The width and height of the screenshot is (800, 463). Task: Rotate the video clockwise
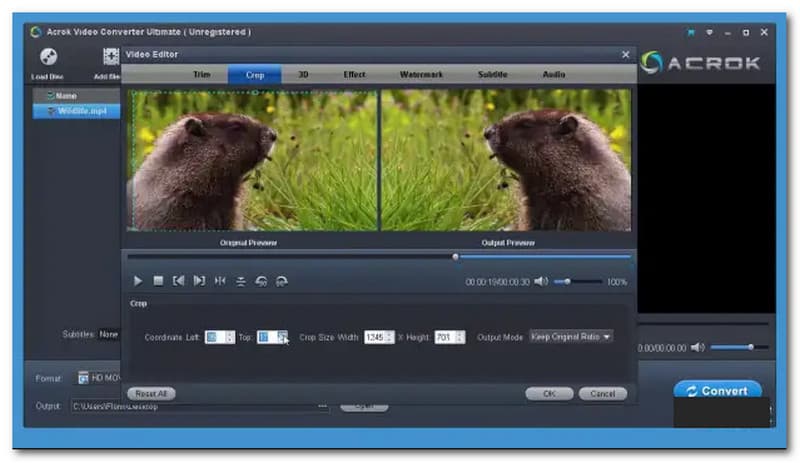(282, 281)
